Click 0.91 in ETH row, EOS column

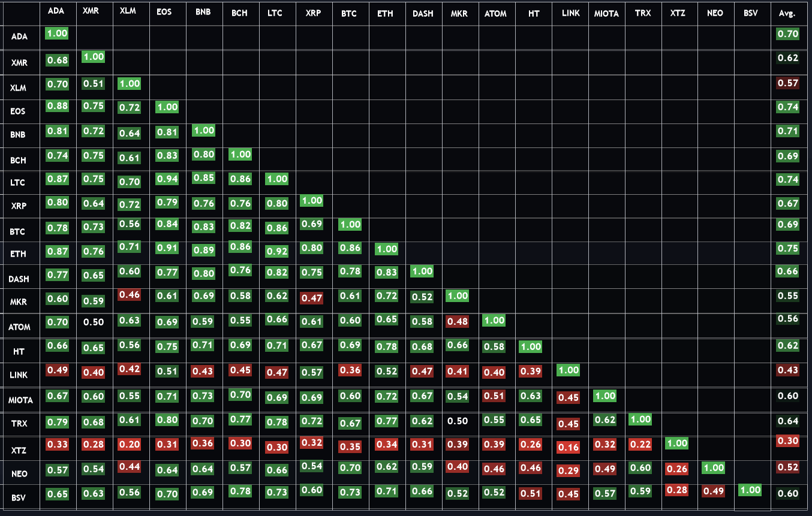pyautogui.click(x=167, y=248)
